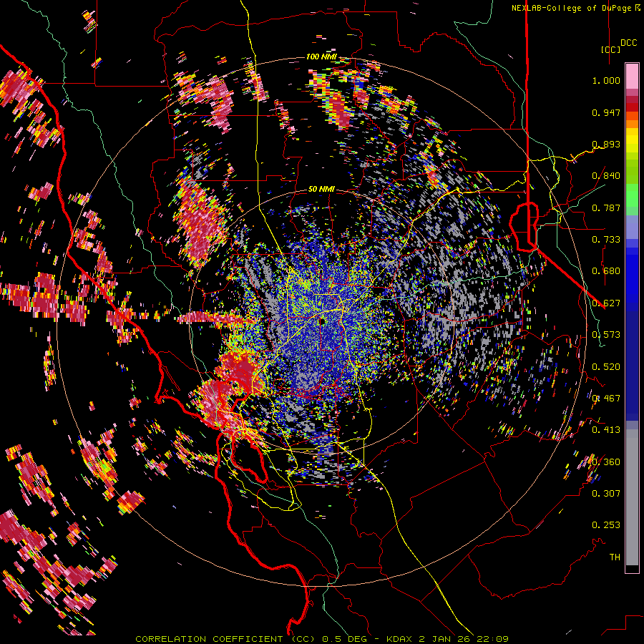Click the [CC] legend header label
The height and width of the screenshot is (644, 644).
pos(610,49)
